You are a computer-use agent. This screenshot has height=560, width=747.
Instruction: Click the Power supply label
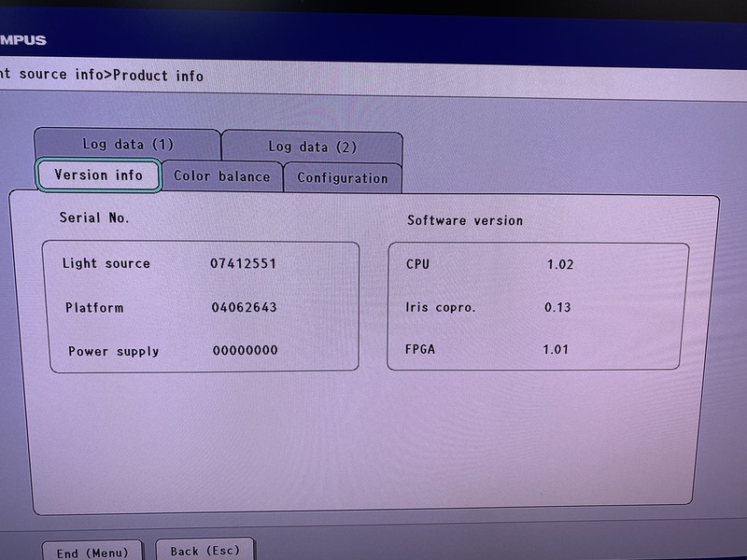pos(113,352)
